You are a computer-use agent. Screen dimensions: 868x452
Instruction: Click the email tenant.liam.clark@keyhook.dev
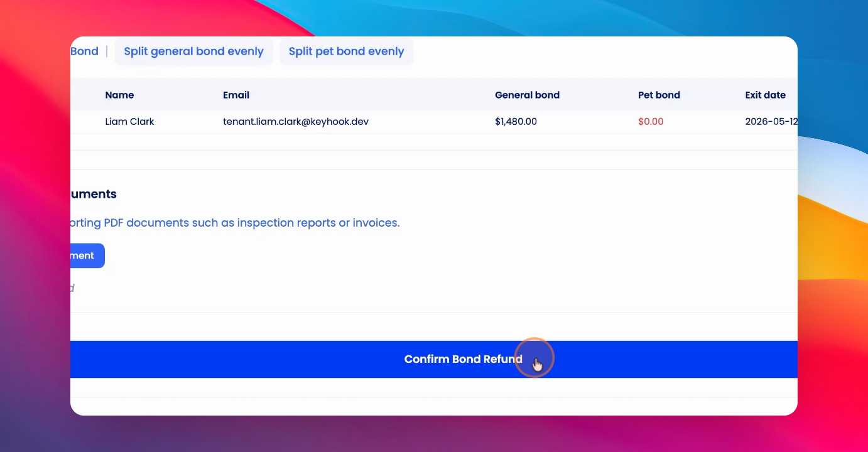click(296, 122)
